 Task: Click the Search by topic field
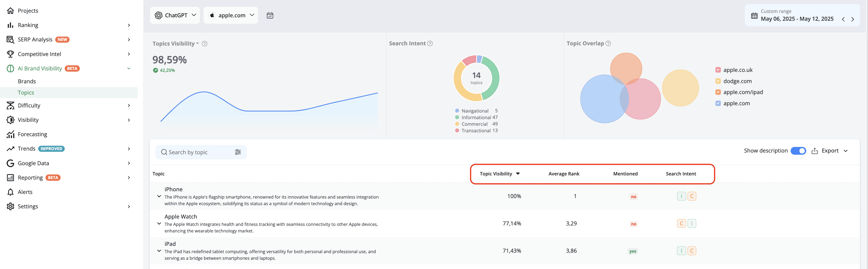click(201, 152)
